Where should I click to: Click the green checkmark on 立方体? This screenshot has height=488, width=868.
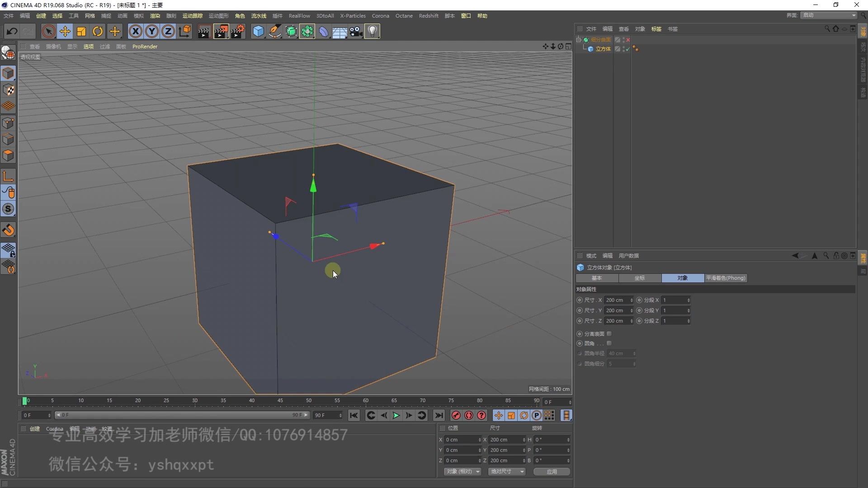(627, 50)
